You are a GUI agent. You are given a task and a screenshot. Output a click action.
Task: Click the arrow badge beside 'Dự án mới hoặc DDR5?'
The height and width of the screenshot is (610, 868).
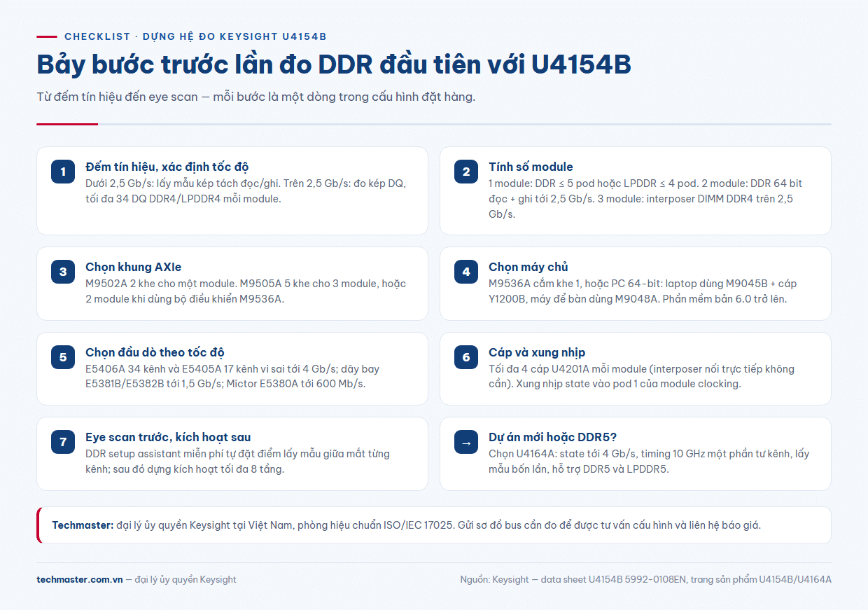pos(466,442)
